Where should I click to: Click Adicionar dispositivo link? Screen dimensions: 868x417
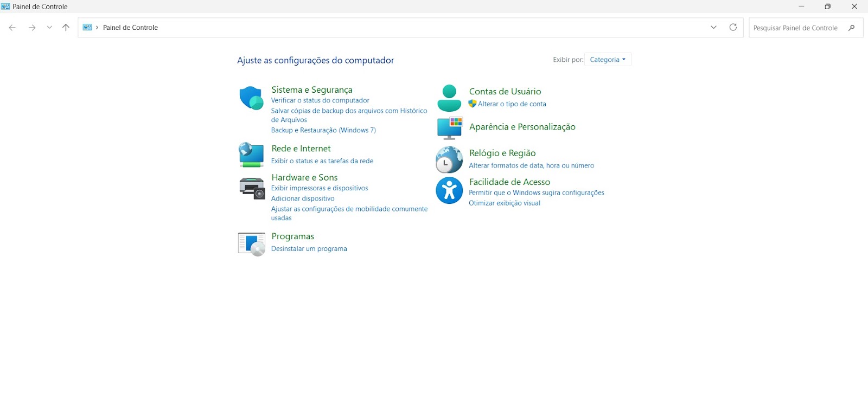(x=303, y=198)
